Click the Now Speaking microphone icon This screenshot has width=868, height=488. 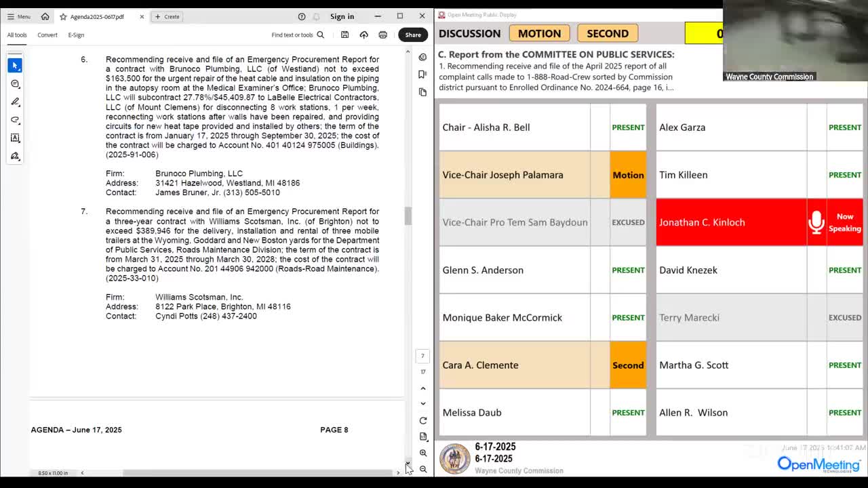coord(816,222)
